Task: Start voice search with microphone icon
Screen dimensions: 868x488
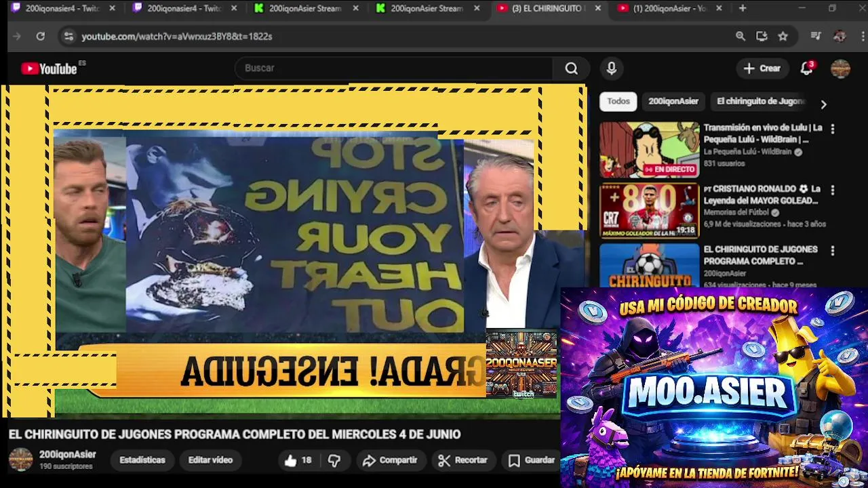Action: (611, 68)
